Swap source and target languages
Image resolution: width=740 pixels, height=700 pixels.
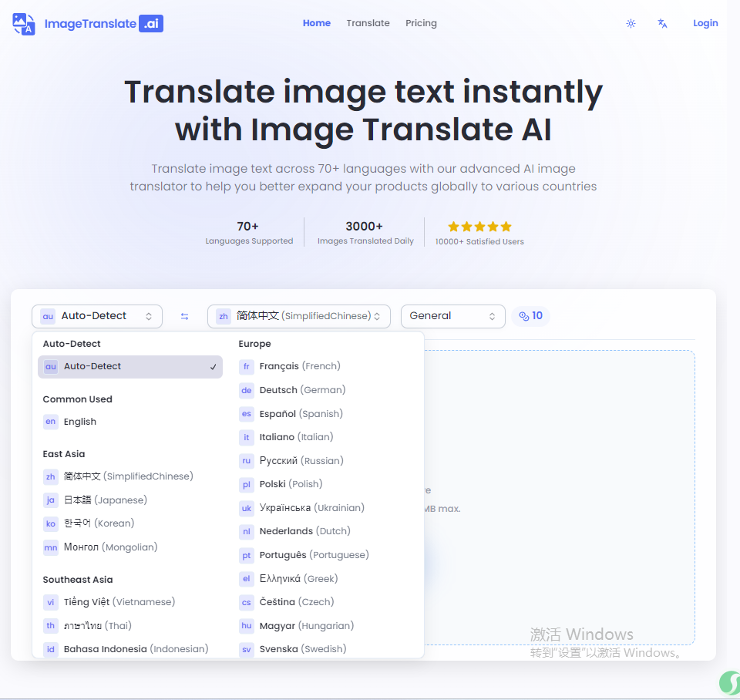pyautogui.click(x=184, y=316)
